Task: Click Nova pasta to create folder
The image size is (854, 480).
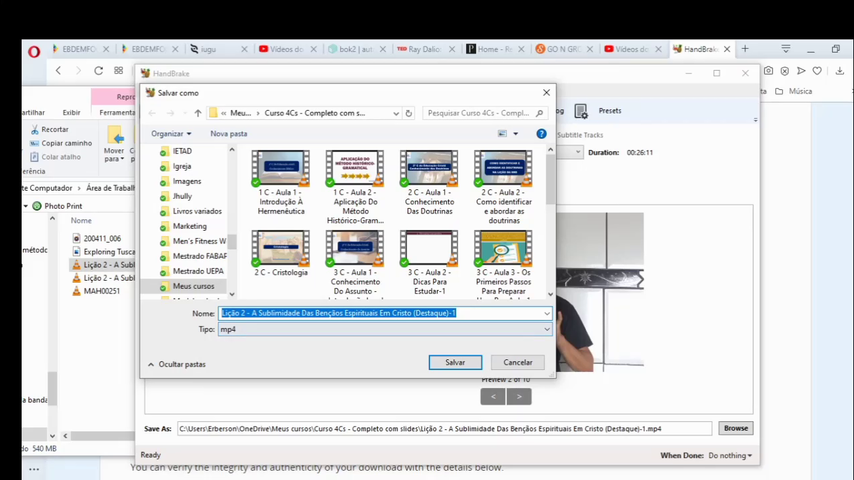Action: click(x=228, y=133)
